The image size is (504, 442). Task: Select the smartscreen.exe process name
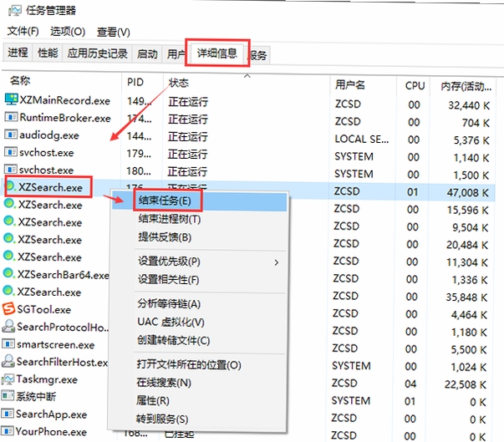click(56, 345)
